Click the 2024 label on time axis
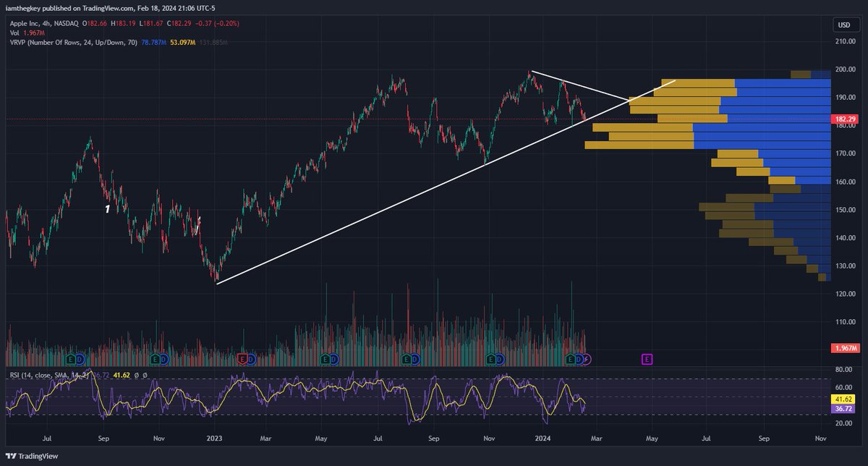Image resolution: width=868 pixels, height=466 pixels. point(542,439)
